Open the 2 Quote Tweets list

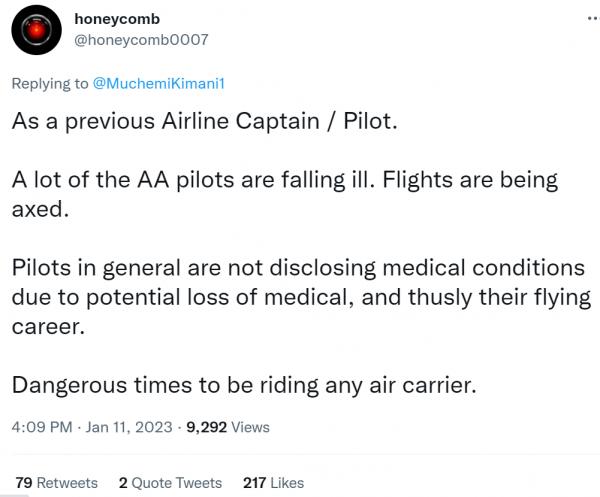170,482
